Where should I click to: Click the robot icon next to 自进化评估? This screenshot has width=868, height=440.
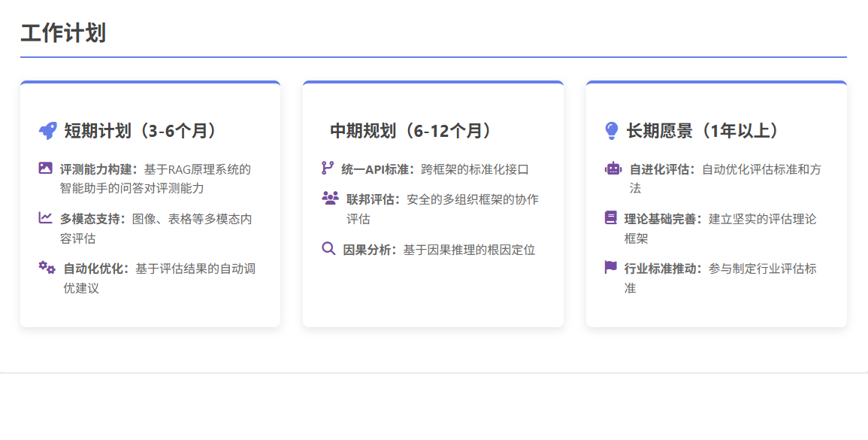[x=613, y=168]
